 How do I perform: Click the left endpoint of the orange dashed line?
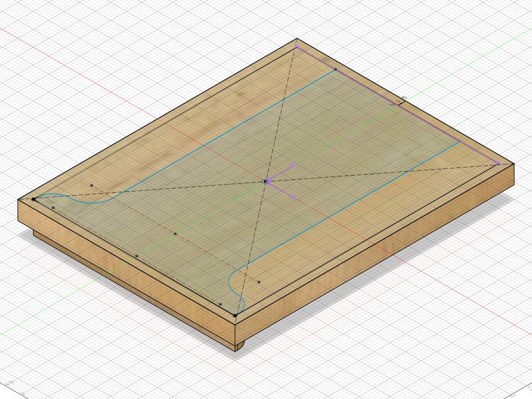pyautogui.click(x=92, y=185)
